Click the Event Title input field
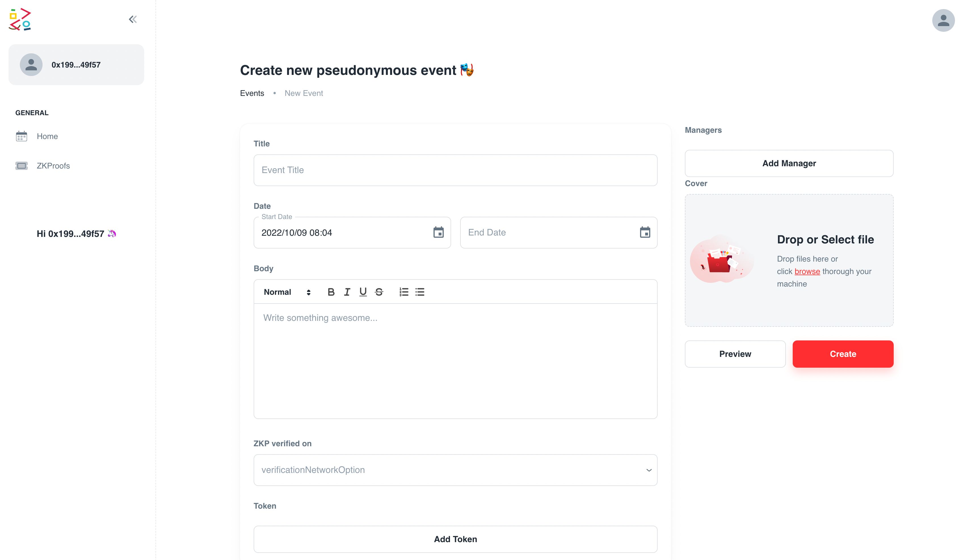 click(455, 170)
